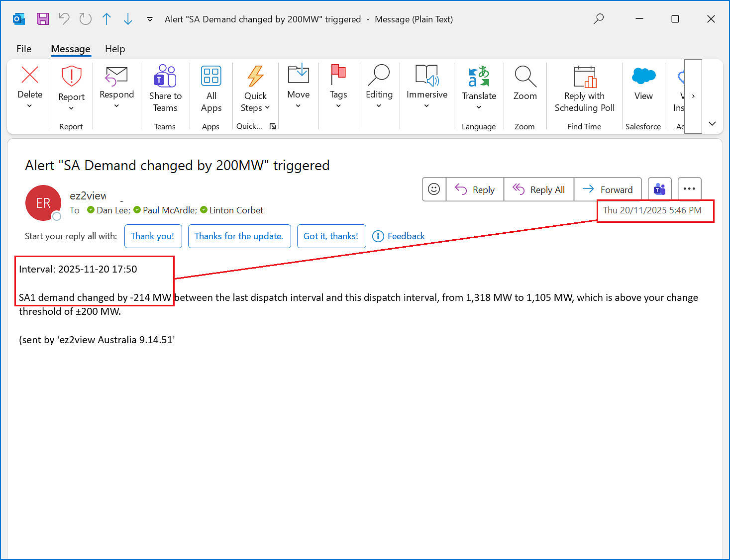Open All Apps in ribbon

click(x=211, y=77)
